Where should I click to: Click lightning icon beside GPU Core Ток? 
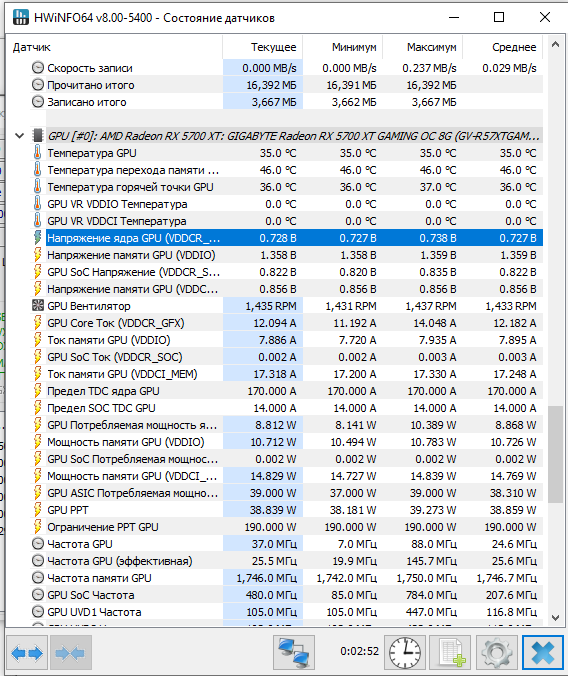38,323
